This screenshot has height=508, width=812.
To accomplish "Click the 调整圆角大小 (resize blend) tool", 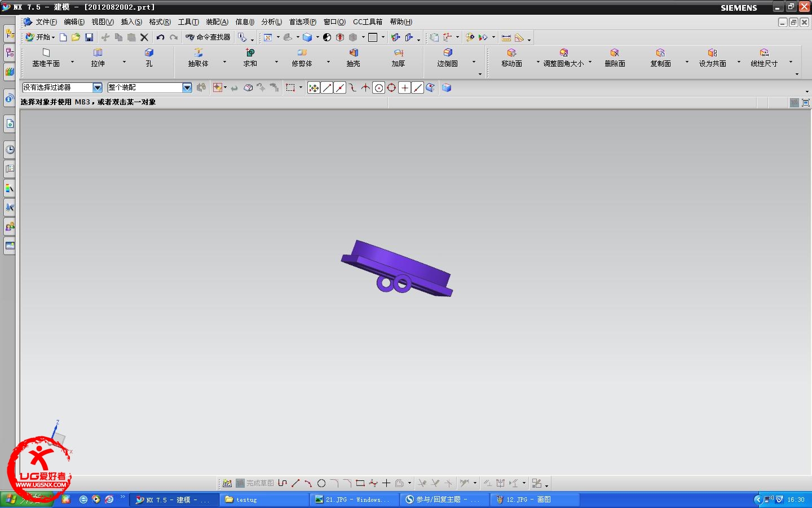I will tap(563, 58).
